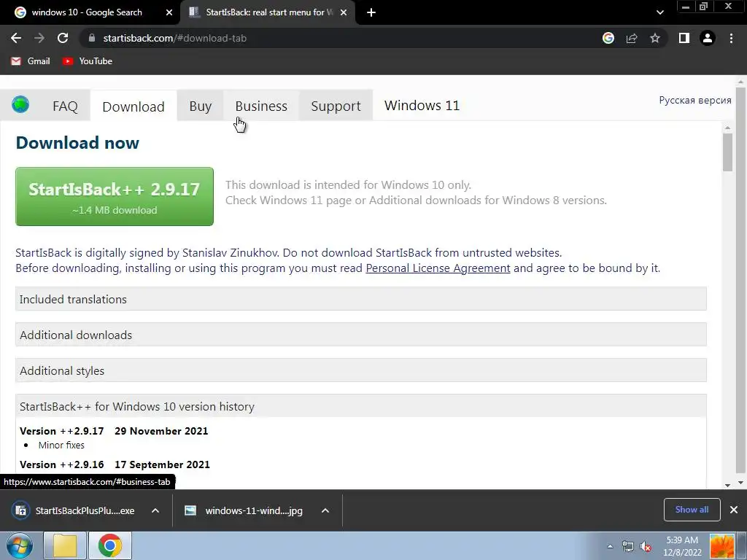Open Google icon in address bar
Viewport: 747px width, 560px height.
[608, 38]
